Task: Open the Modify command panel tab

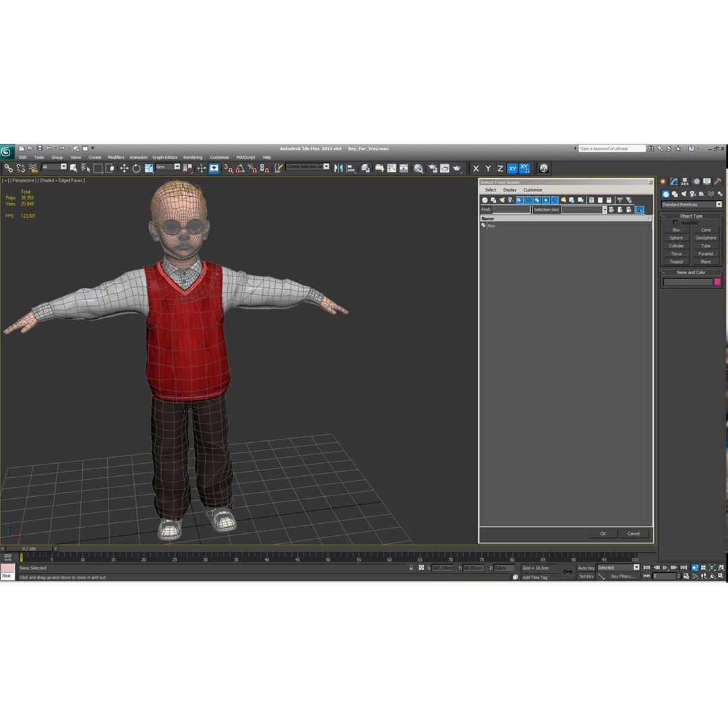Action: point(673,181)
